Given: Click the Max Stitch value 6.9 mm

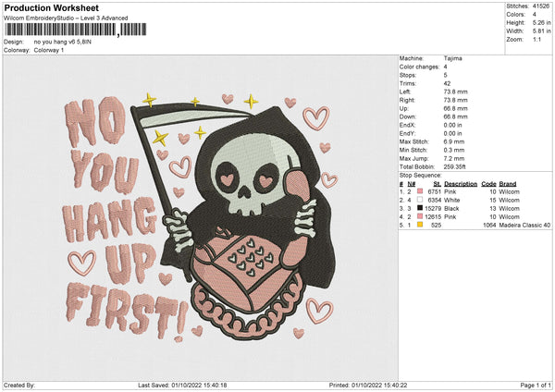Looking at the screenshot, I should (x=454, y=141).
